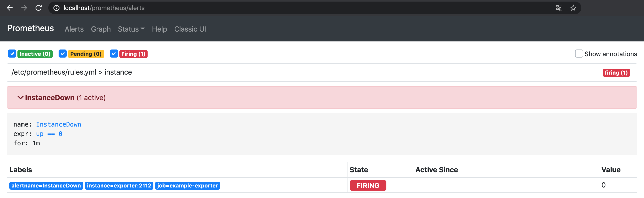This screenshot has height=198, width=644.
Task: Reload the page with refresh icon
Action: pyautogui.click(x=38, y=8)
